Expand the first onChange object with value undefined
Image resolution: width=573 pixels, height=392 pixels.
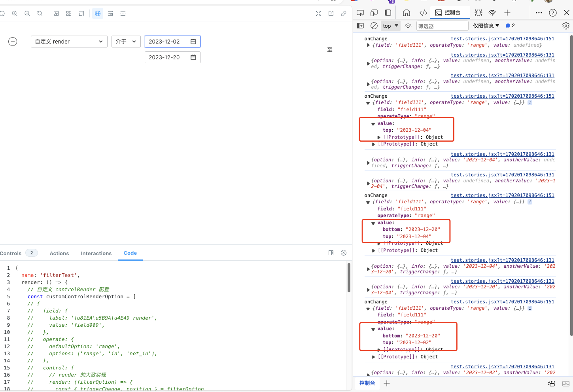coord(369,45)
